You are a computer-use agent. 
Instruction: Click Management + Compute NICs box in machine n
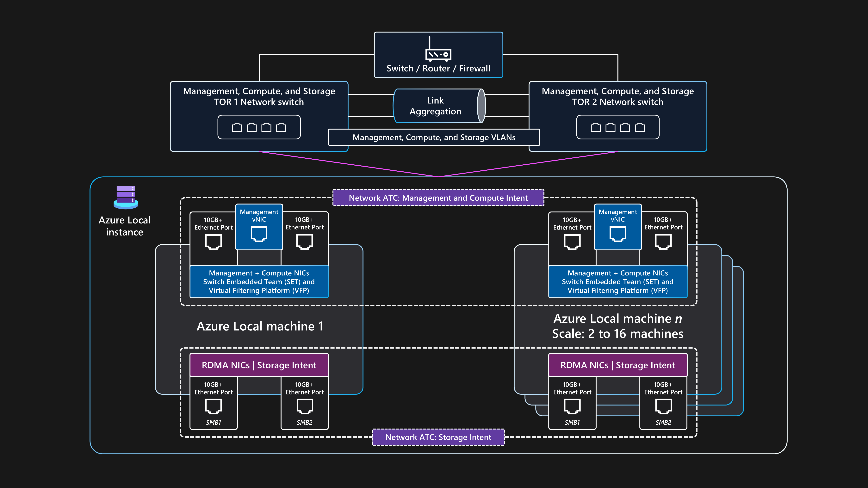(618, 282)
